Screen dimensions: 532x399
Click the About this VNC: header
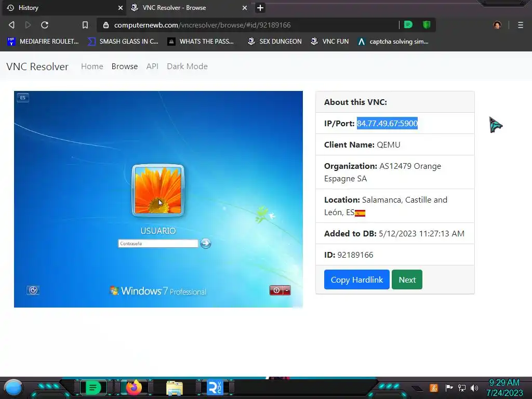(355, 102)
